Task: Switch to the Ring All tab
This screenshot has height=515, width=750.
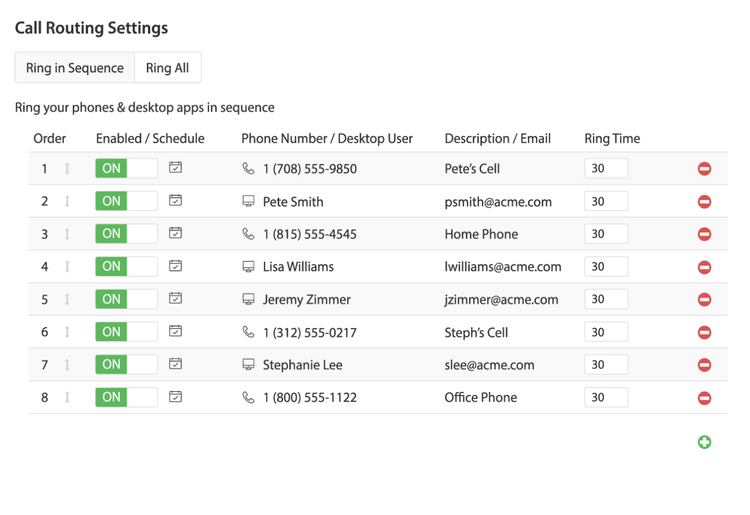Action: [167, 68]
